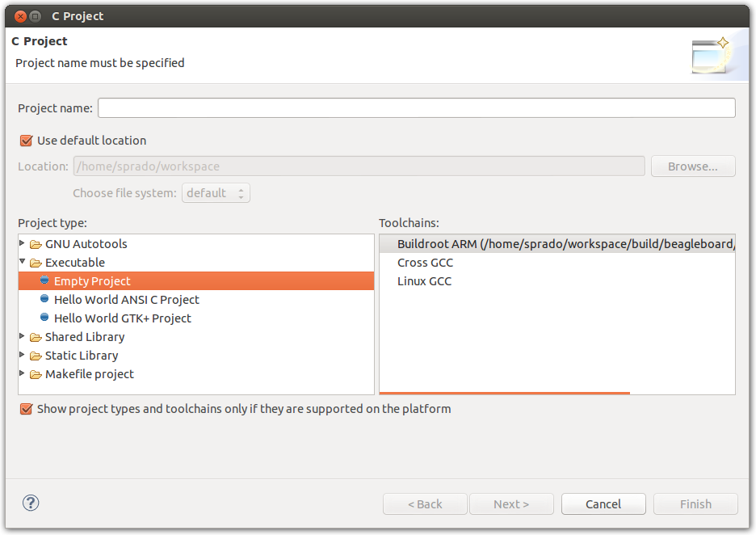Viewport: 756px width, 535px height.
Task: Click the Executable folder icon
Action: tap(36, 263)
